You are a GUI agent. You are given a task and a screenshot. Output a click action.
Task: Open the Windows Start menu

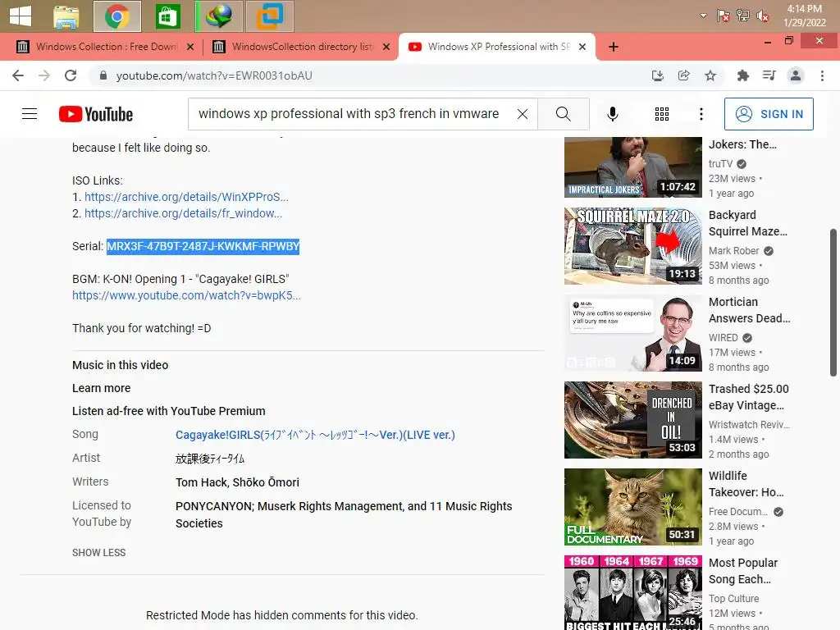click(21, 16)
